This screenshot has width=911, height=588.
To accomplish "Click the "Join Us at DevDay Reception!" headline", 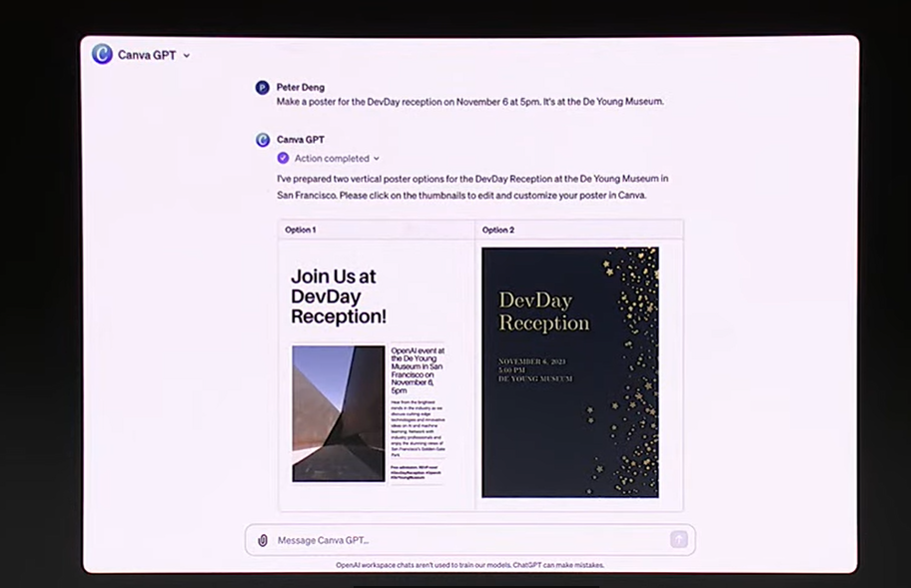I will [339, 296].
